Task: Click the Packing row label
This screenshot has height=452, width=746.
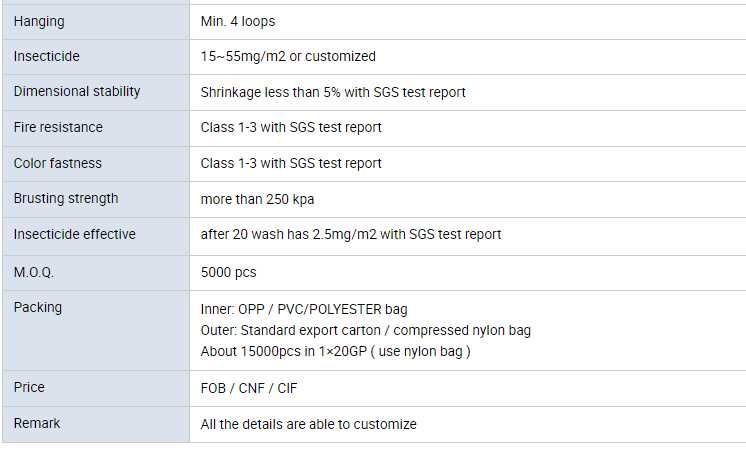Action: (37, 307)
